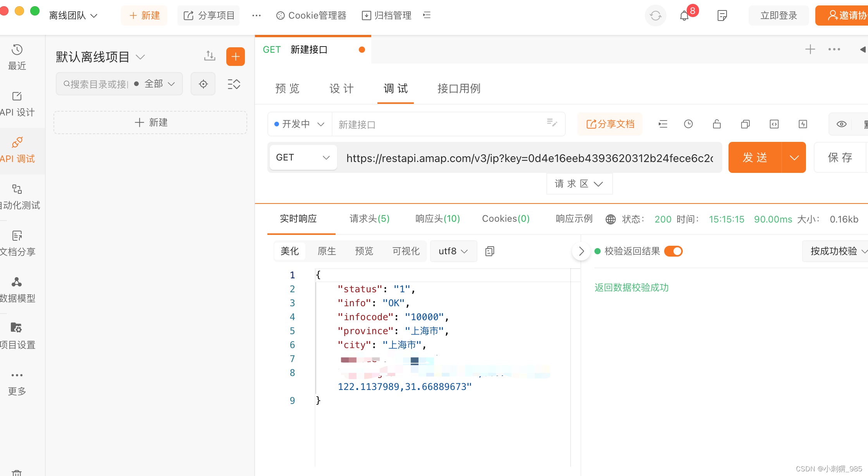Click the request history clock icon
This screenshot has height=476, width=868.
click(688, 124)
